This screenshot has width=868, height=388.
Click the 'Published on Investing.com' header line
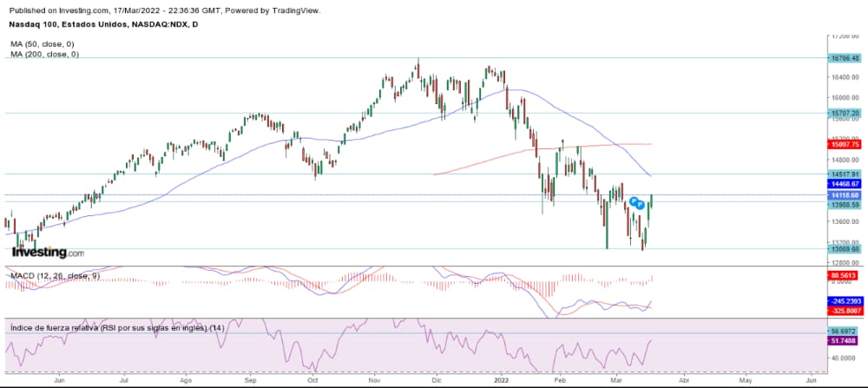(165, 10)
